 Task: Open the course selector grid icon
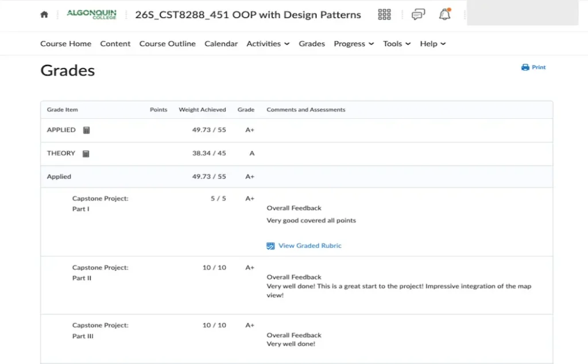(384, 14)
